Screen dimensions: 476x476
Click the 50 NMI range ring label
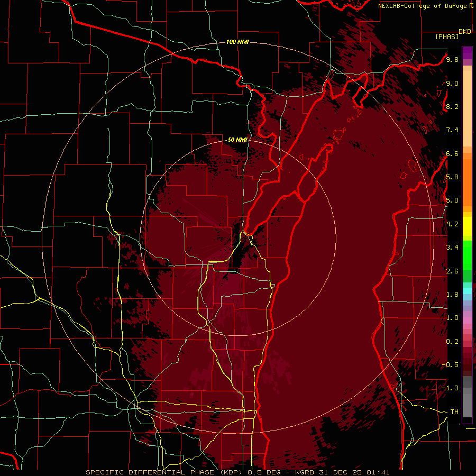[x=237, y=140]
